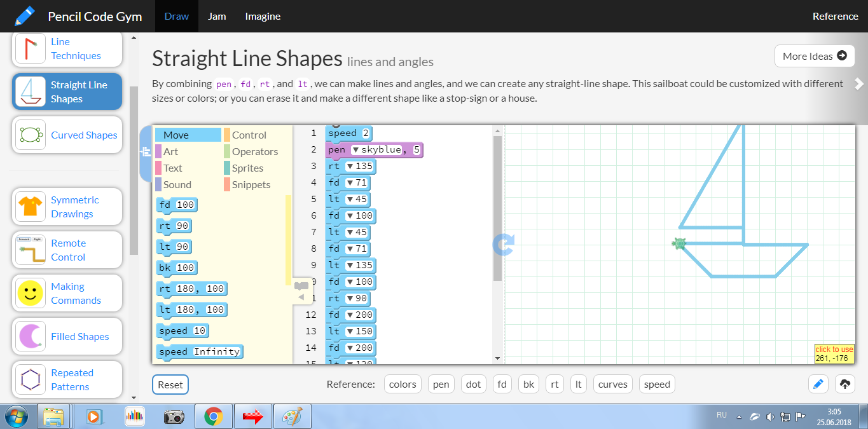Open the Curved Shapes lesson link
This screenshot has height=429, width=868.
coord(84,135)
